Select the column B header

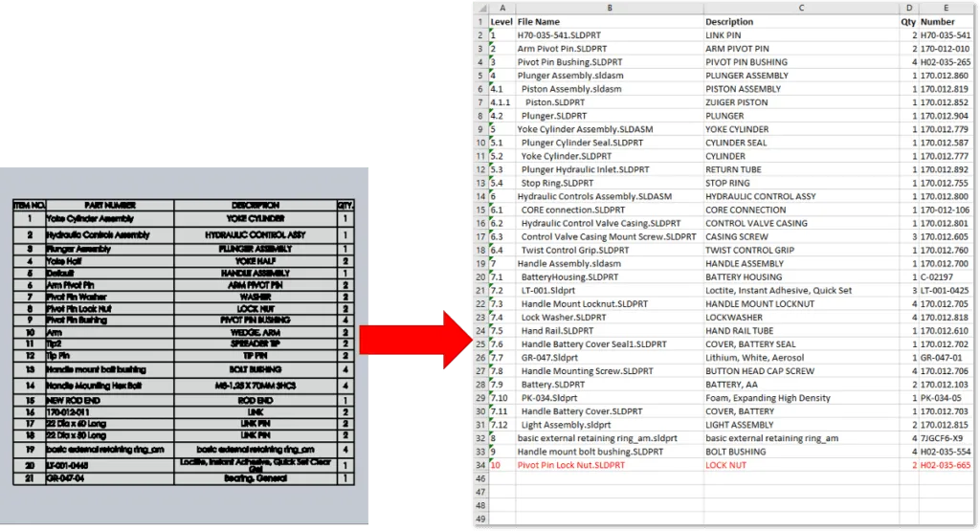click(609, 8)
